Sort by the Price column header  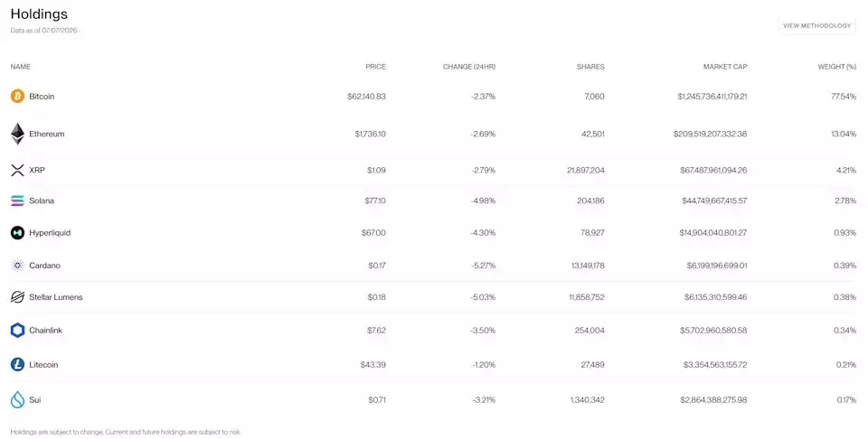coord(375,66)
